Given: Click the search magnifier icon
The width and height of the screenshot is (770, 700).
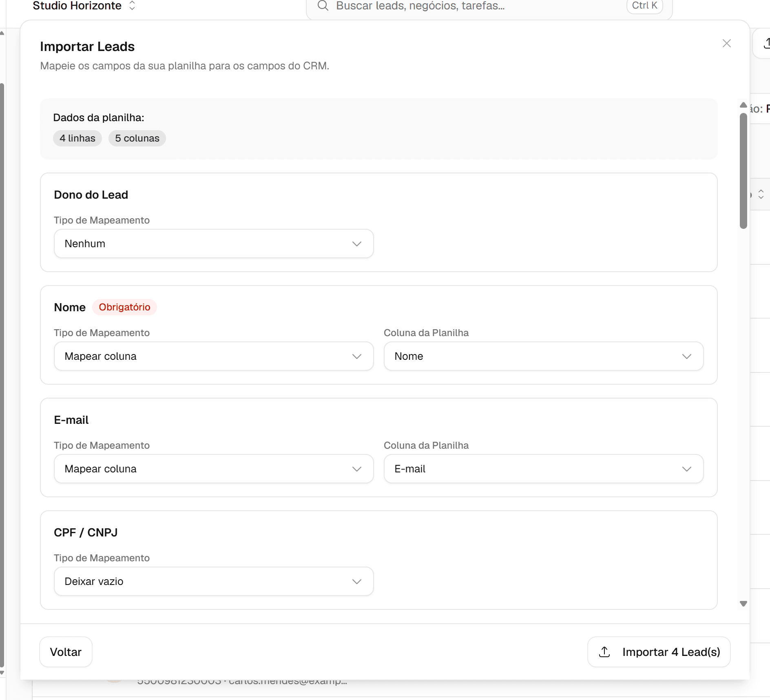Looking at the screenshot, I should tap(323, 6).
